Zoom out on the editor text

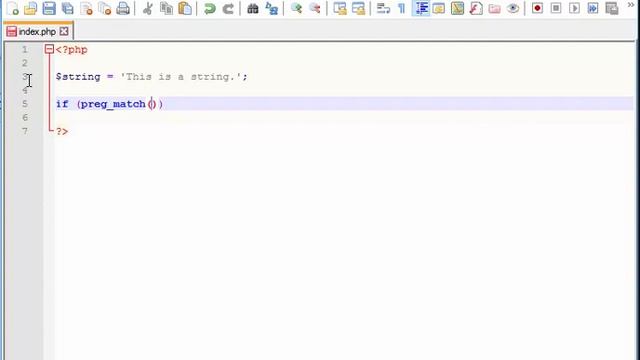[x=315, y=8]
